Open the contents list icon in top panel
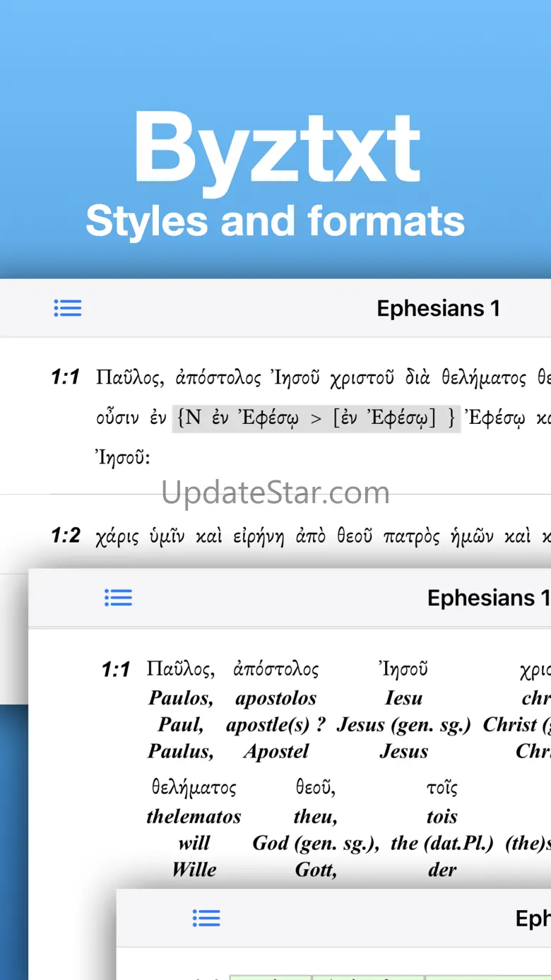The width and height of the screenshot is (551, 980). (x=68, y=308)
